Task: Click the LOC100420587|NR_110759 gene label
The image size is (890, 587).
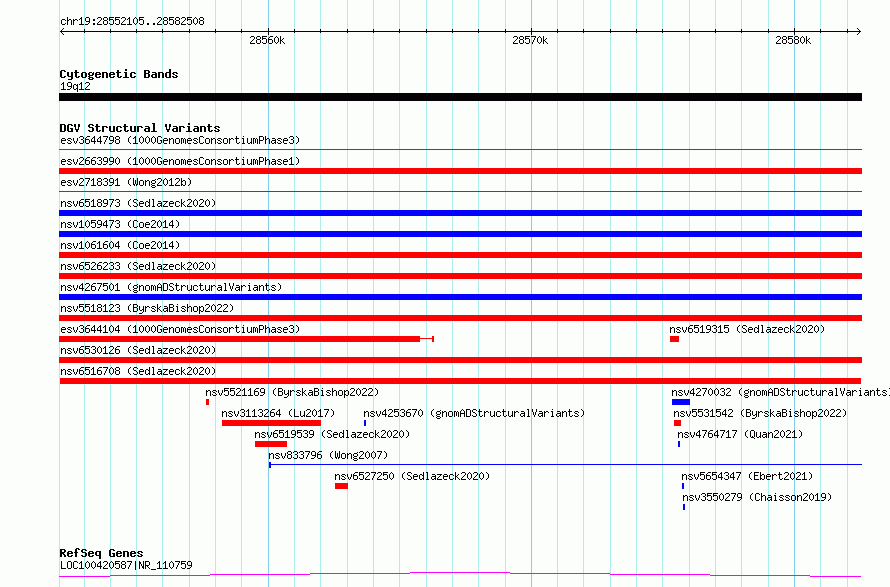Action: point(126,565)
